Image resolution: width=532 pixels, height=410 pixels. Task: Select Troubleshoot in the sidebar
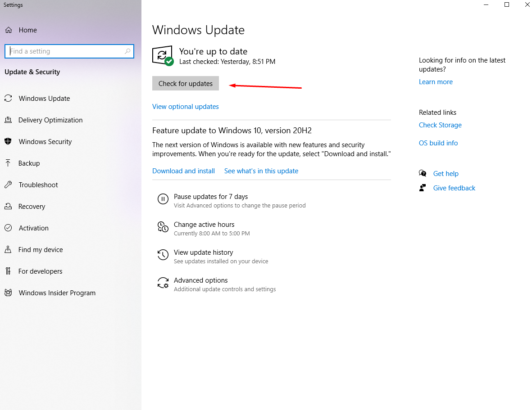38,185
